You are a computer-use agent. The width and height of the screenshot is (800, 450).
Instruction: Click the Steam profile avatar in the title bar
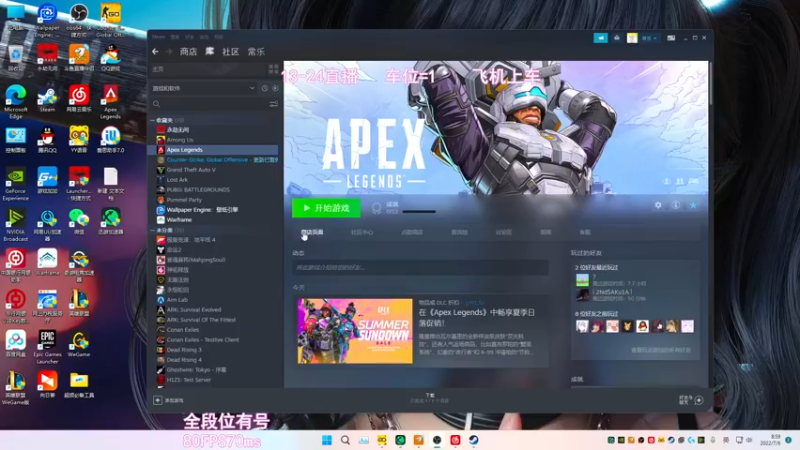[632, 38]
